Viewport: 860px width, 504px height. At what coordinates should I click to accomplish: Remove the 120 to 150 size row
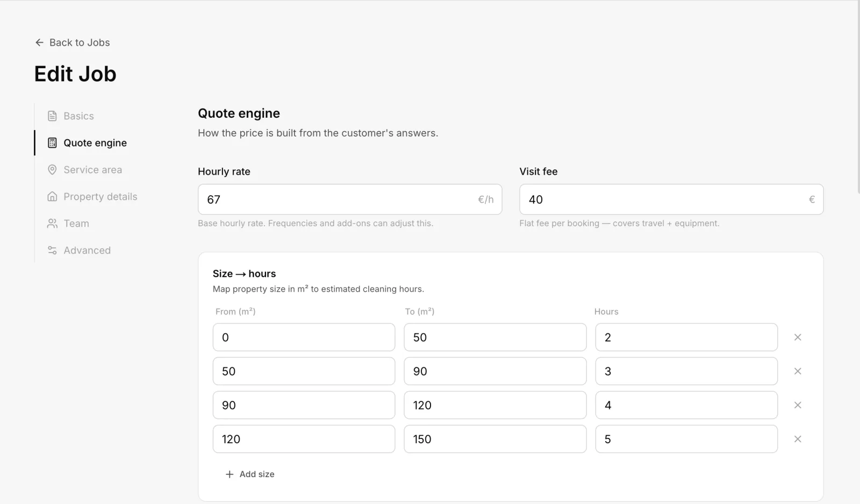(798, 439)
